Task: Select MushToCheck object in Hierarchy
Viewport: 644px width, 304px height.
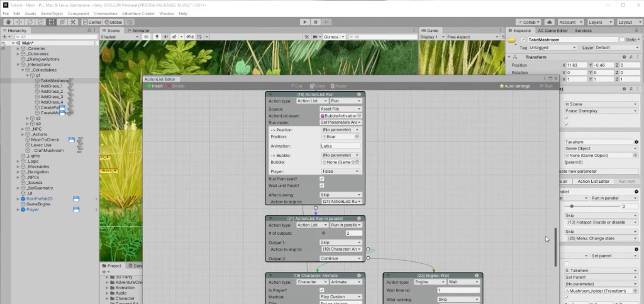Action: tap(45, 139)
